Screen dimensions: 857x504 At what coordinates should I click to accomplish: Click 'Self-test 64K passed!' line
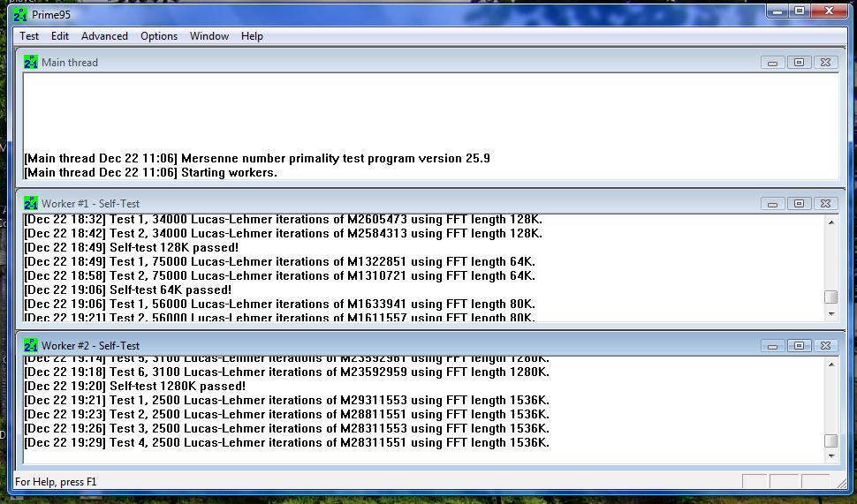pyautogui.click(x=128, y=290)
